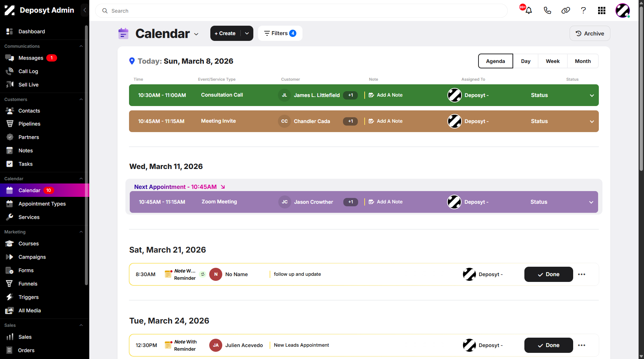Open more options for No Name reminder
The height and width of the screenshot is (359, 644).
pos(581,274)
